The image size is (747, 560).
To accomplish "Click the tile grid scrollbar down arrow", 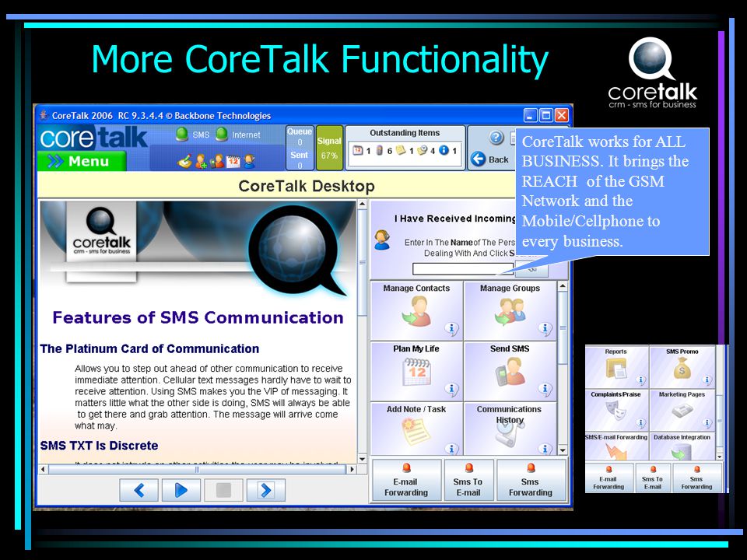I will tap(563, 450).
